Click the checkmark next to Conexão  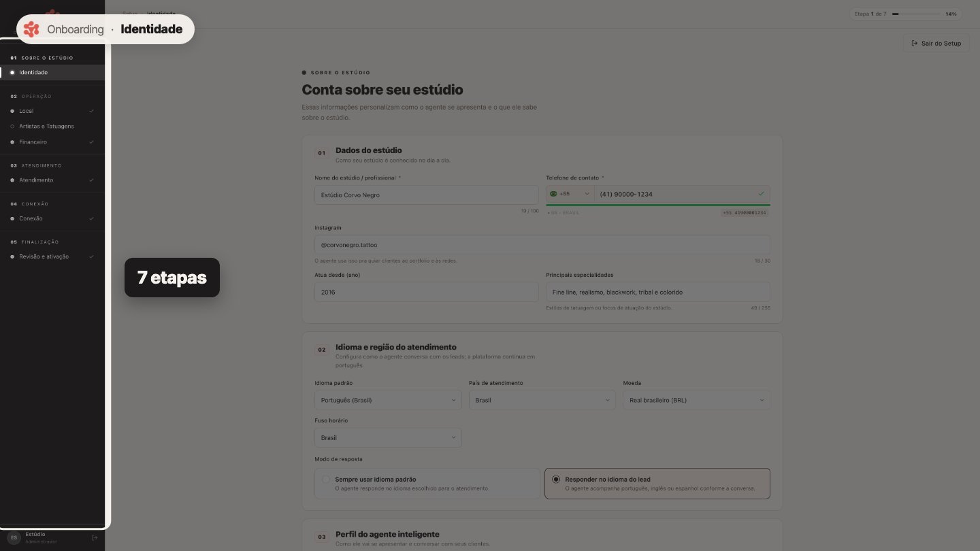[91, 218]
